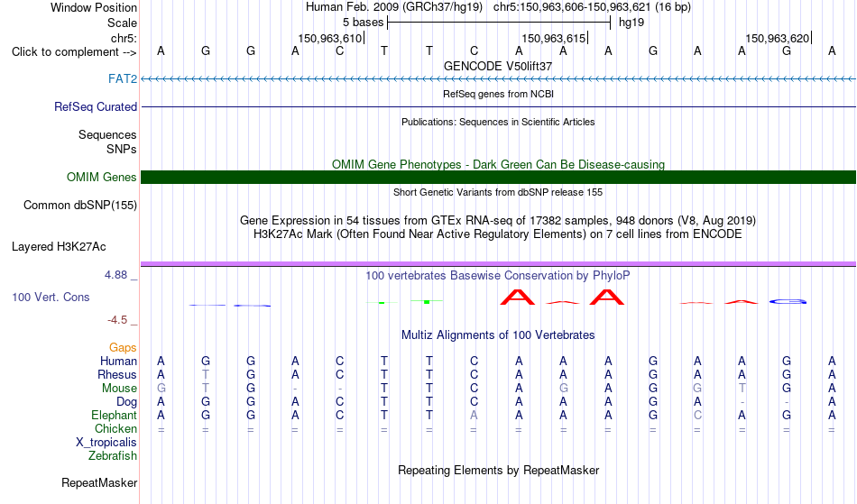The image size is (857, 504).
Task: Click the 4.88 conservation scale value
Action: (116, 275)
